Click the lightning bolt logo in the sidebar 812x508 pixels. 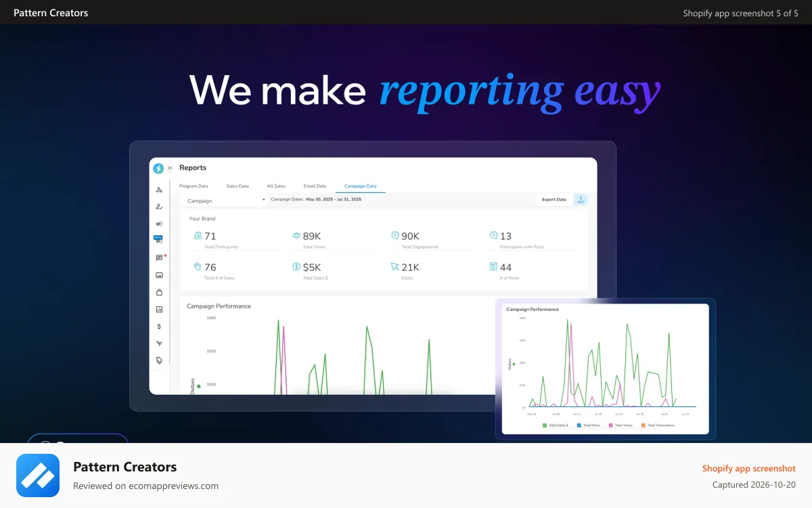158,168
